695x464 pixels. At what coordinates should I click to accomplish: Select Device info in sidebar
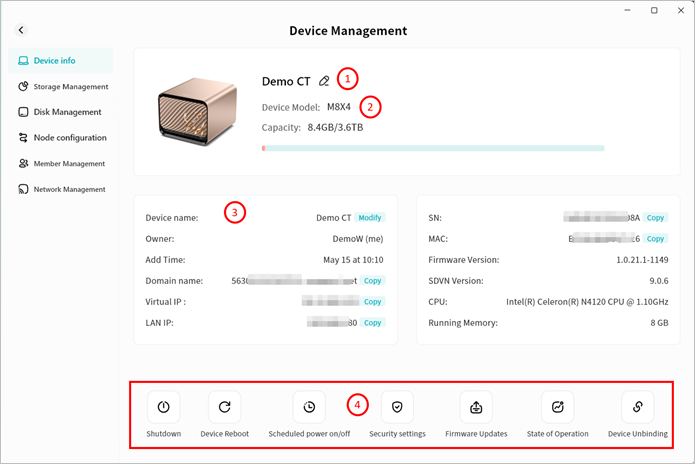[60, 61]
